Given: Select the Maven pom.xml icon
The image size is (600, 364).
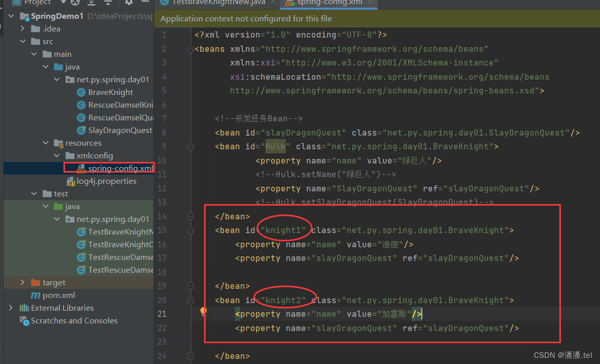Looking at the screenshot, I should click(x=35, y=295).
